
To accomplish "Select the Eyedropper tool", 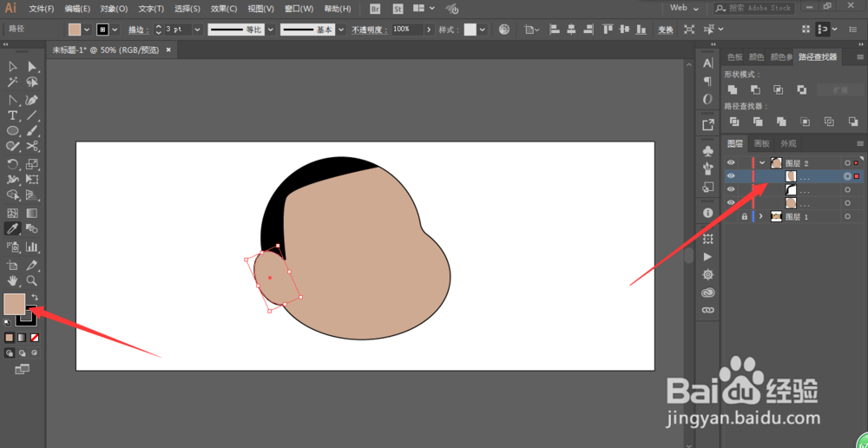I will [12, 228].
